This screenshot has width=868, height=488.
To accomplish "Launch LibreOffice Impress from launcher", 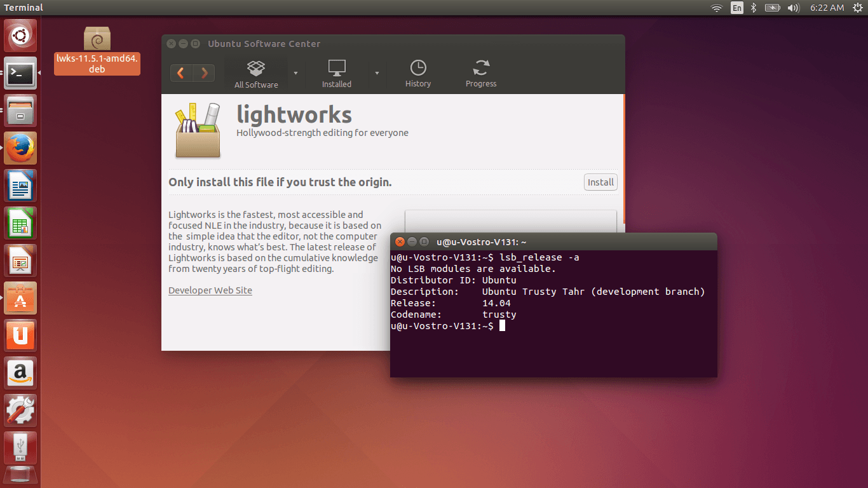I will pyautogui.click(x=20, y=261).
